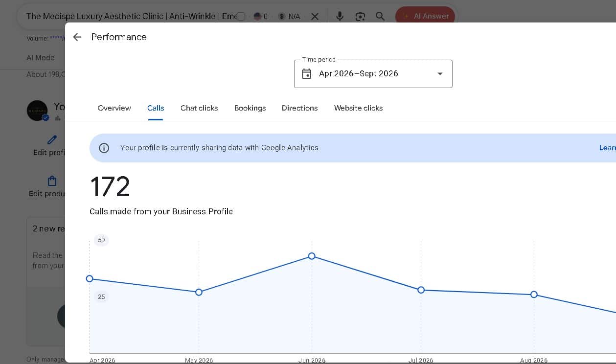Clear the search box with X icon

315,16
